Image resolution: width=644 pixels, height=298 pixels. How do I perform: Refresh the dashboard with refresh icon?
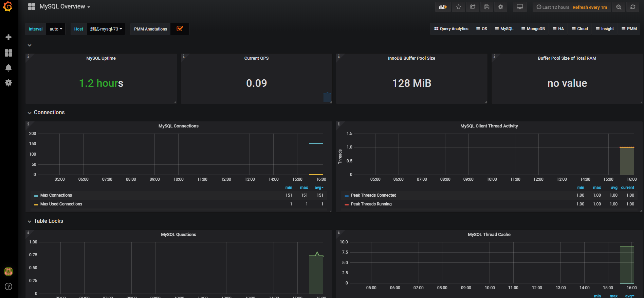(x=633, y=7)
